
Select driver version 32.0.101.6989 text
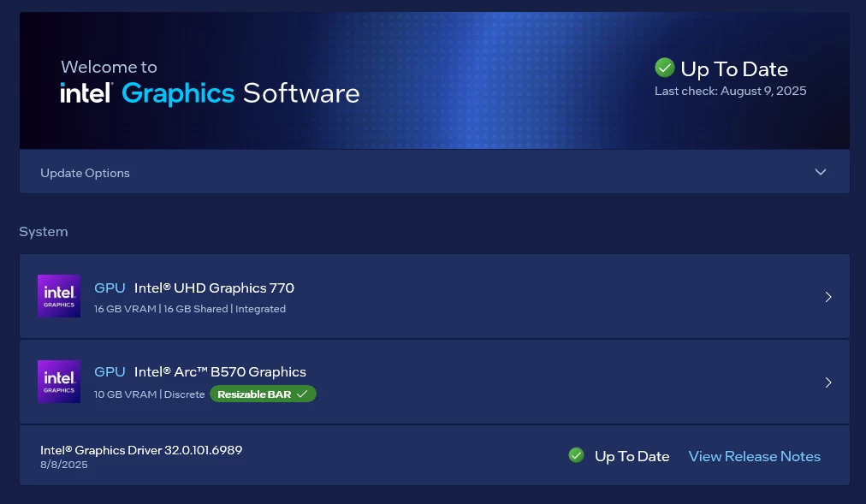coord(204,450)
